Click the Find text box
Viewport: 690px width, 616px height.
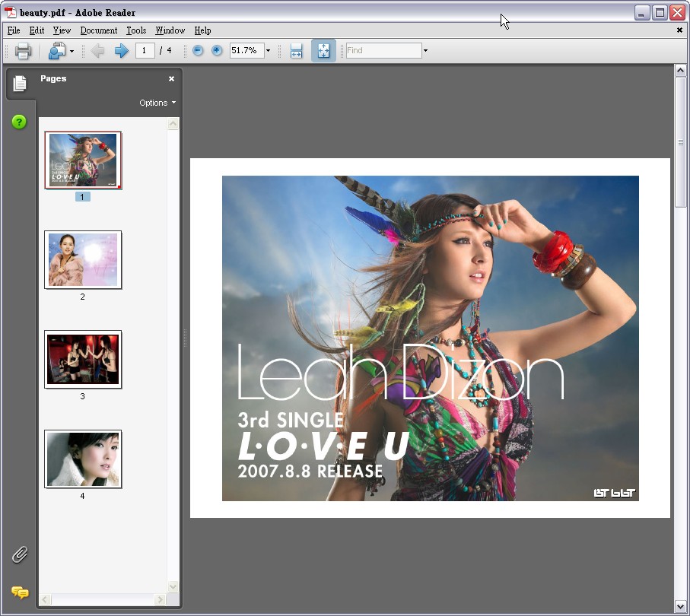pos(383,51)
